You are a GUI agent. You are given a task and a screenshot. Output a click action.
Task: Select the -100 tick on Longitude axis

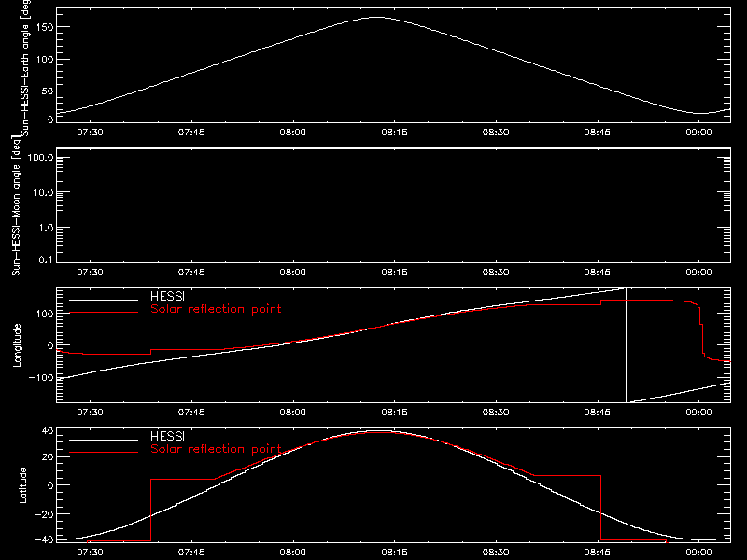[41, 377]
